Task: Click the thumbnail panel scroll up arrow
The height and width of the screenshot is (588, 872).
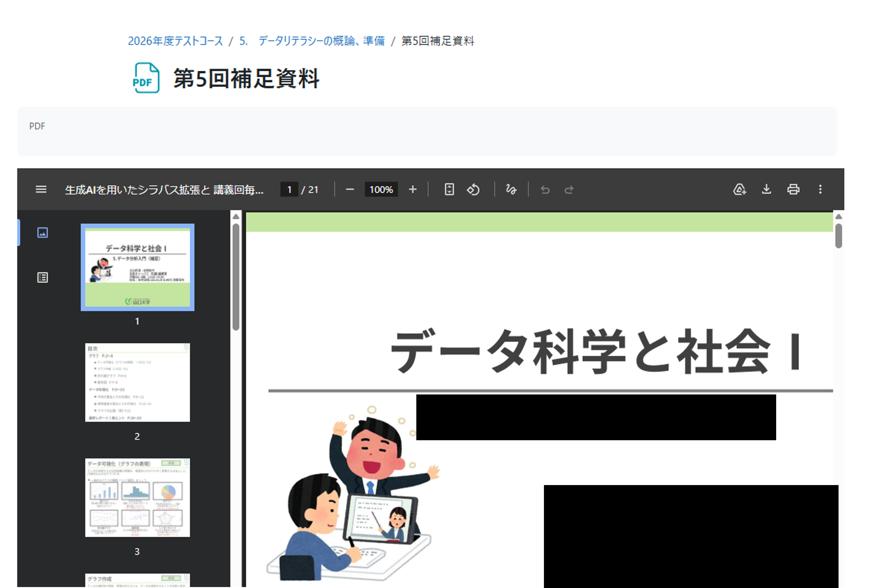Action: (x=236, y=216)
